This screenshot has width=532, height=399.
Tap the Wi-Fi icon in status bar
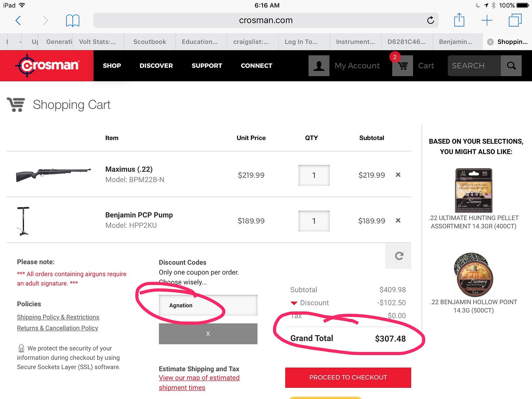coord(22,5)
